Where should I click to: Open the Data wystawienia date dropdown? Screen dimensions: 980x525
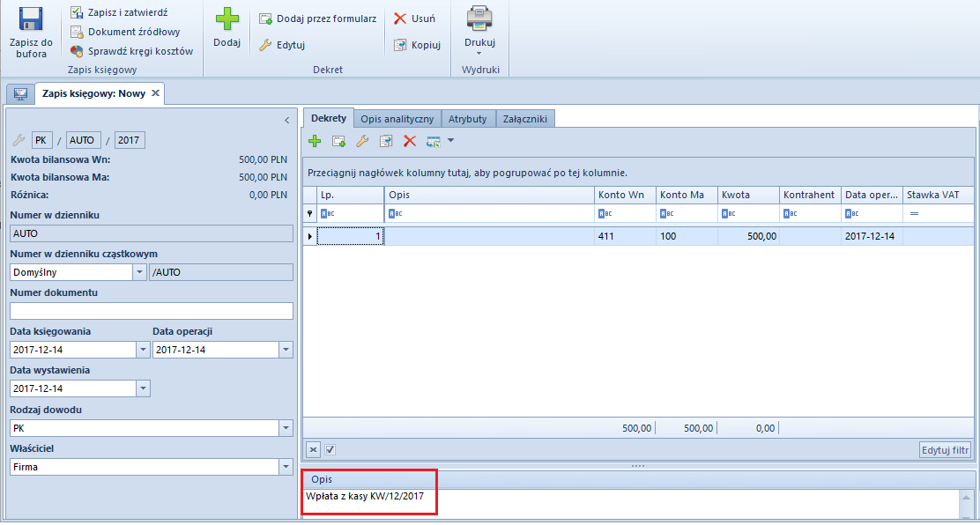click(143, 388)
